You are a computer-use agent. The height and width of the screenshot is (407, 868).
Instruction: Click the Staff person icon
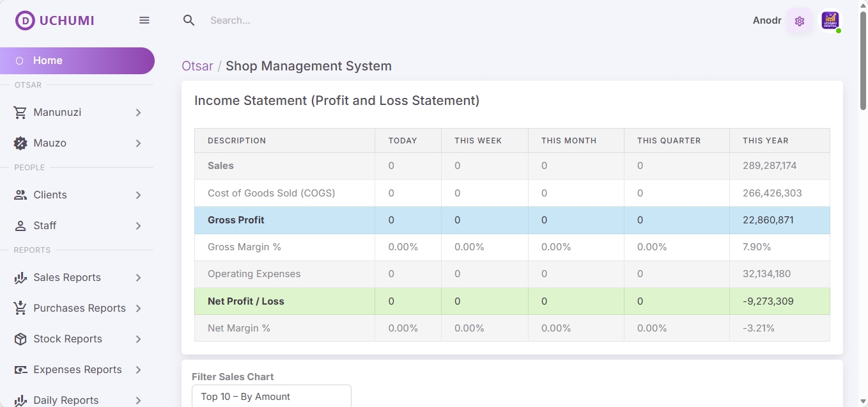(x=20, y=226)
